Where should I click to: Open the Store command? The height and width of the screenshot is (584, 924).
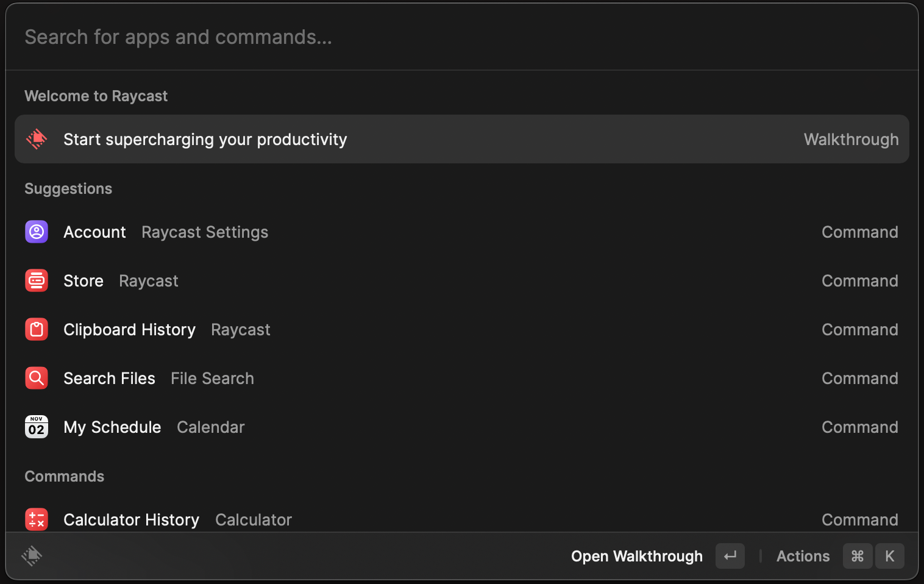(x=84, y=281)
